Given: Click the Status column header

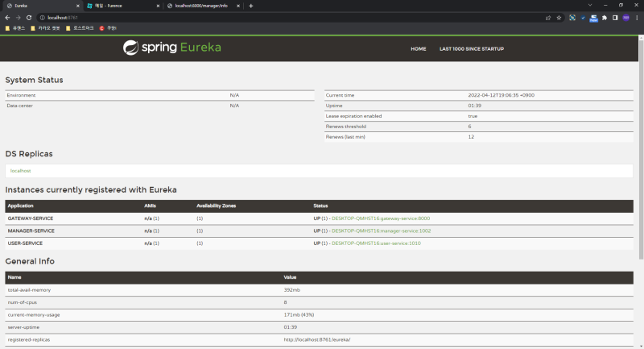Looking at the screenshot, I should (x=320, y=206).
